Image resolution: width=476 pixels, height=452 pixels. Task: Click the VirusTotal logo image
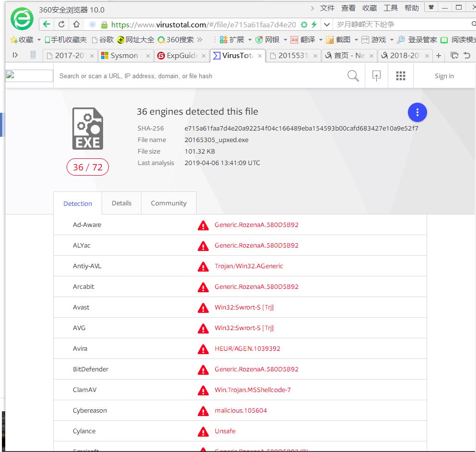click(x=29, y=76)
